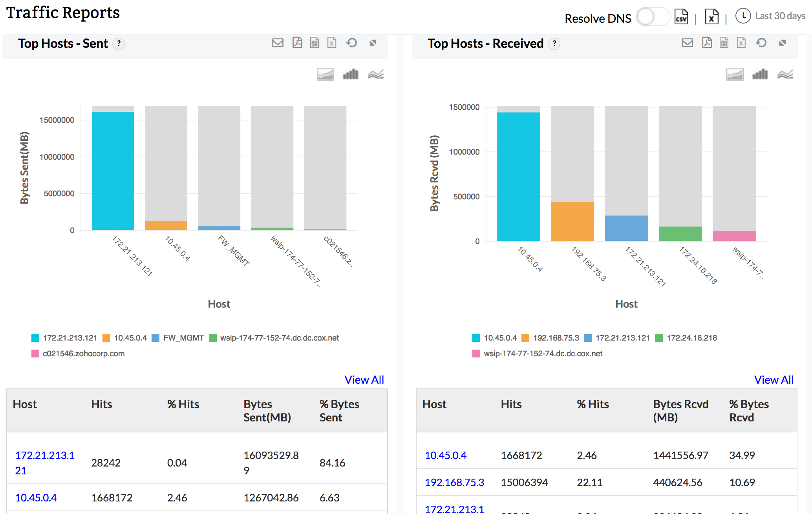Open host link 192.168.75.3 in Received table
This screenshot has height=514, width=812.
pyautogui.click(x=454, y=482)
